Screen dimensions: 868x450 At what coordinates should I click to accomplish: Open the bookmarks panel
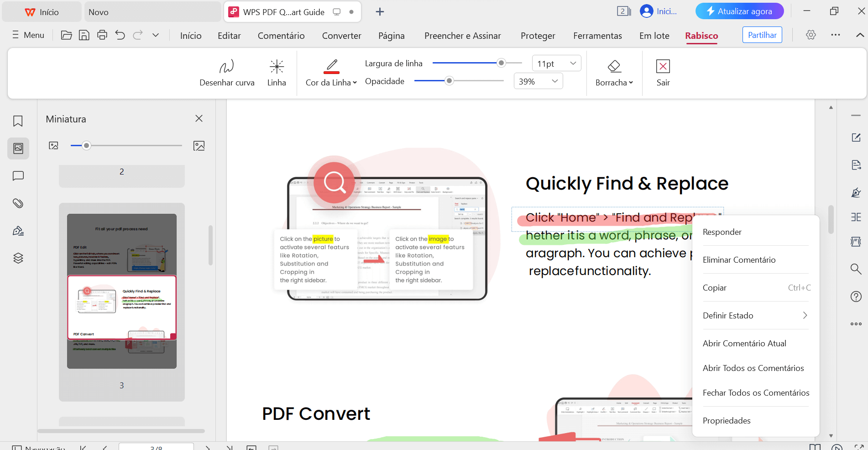point(18,121)
